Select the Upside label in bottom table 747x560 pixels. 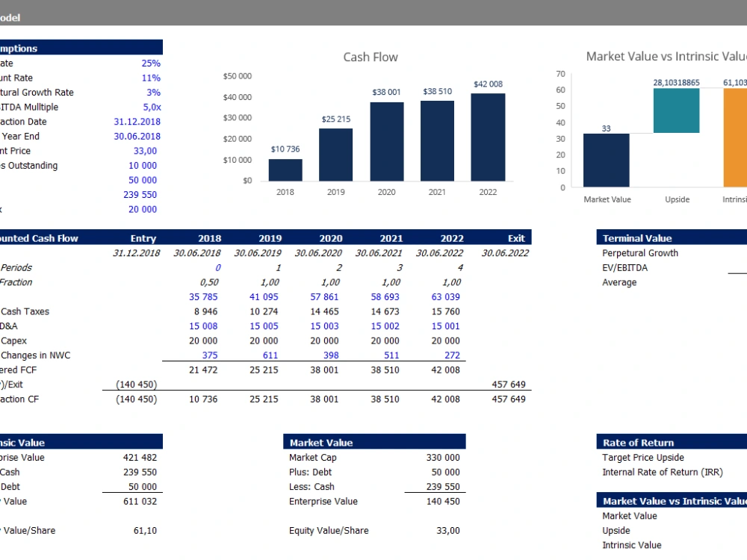616,530
